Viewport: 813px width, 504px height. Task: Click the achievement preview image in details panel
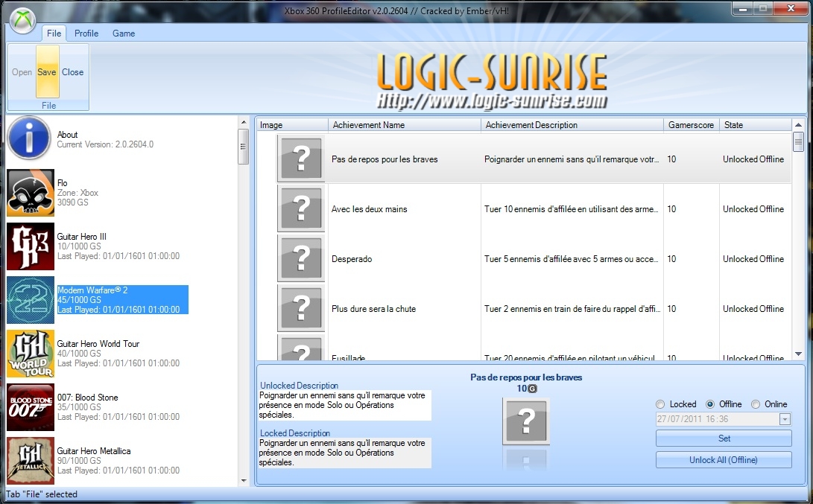[x=526, y=421]
